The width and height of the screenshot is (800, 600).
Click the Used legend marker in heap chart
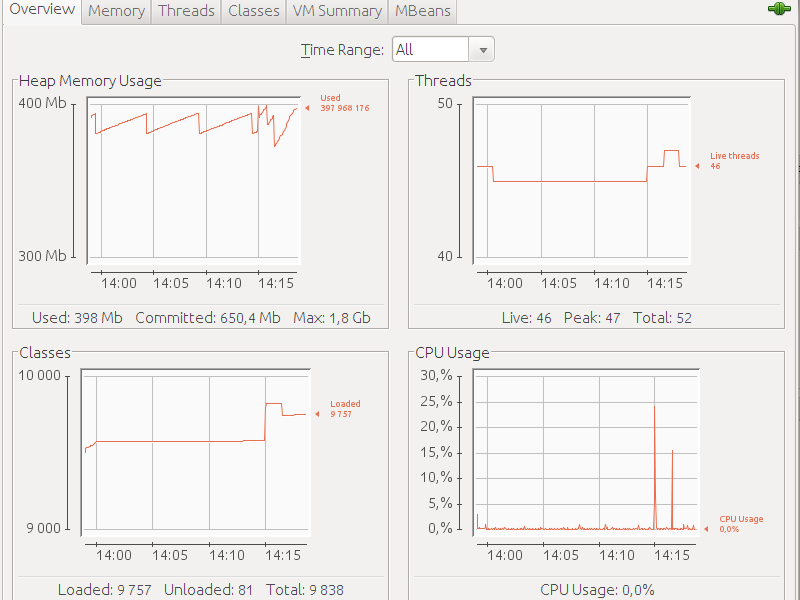click(x=308, y=108)
